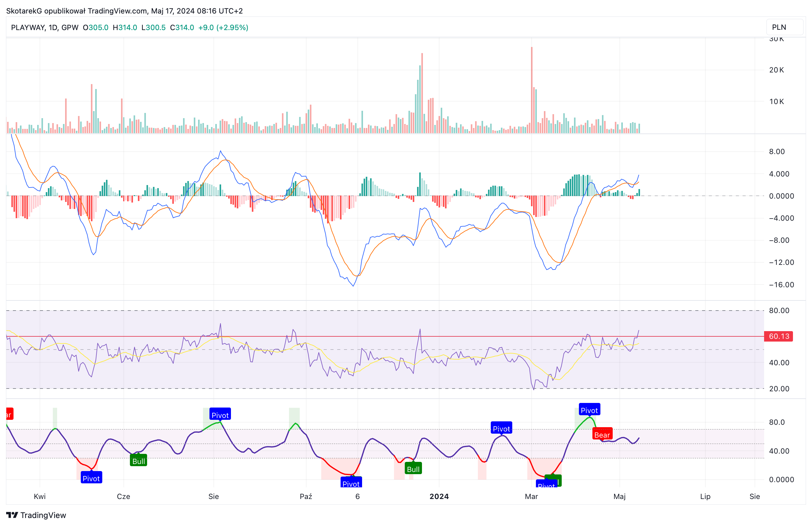
Task: Click the Bull label before 2024
Action: point(413,469)
